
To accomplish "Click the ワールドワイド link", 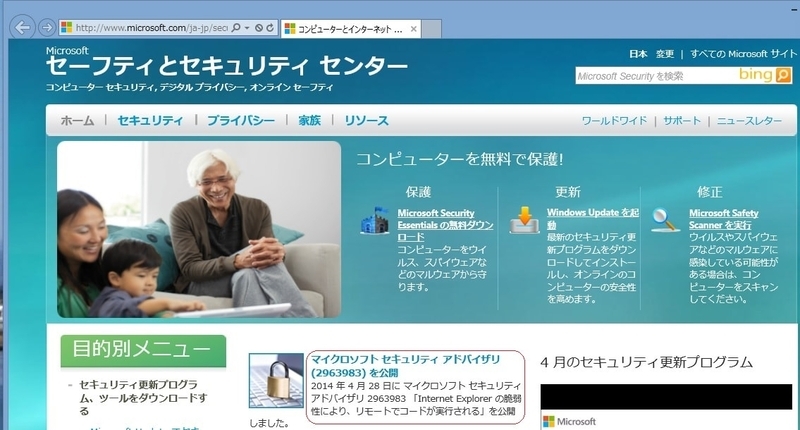I will tap(614, 121).
